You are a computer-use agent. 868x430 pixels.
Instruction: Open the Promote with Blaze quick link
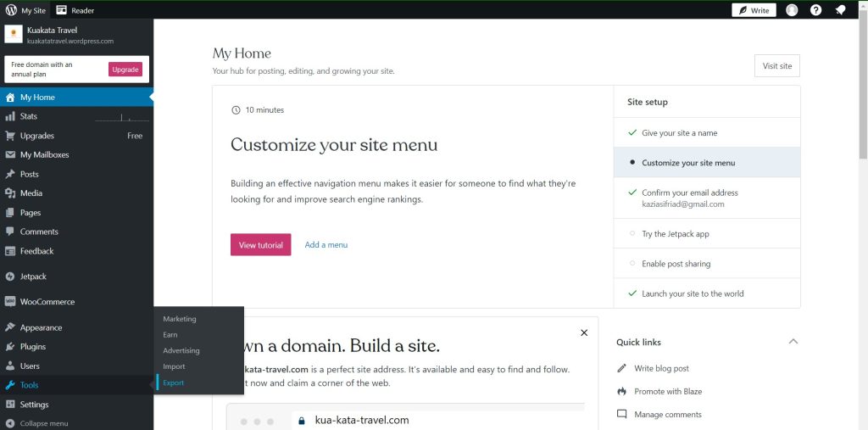[668, 391]
